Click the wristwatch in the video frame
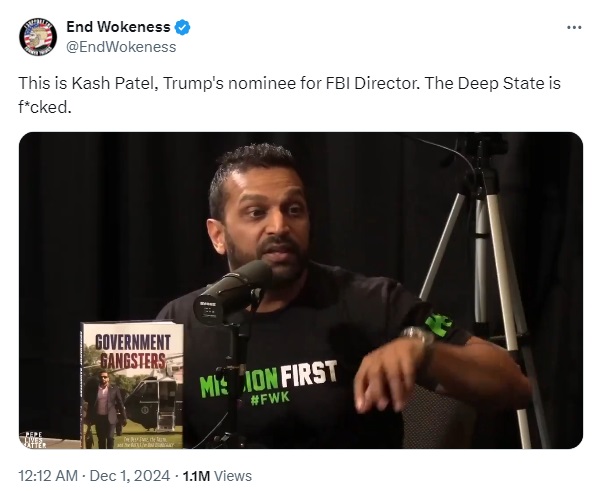This screenshot has height=491, width=597. (418, 337)
